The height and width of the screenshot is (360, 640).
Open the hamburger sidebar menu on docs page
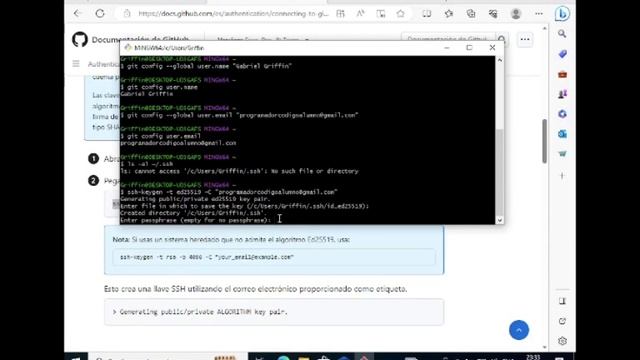76,64
